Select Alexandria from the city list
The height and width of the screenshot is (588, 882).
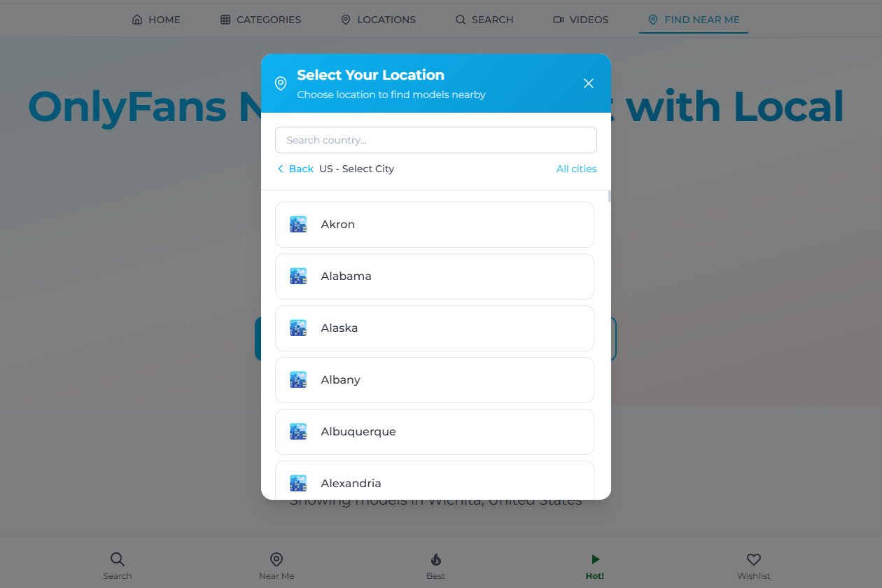435,480
